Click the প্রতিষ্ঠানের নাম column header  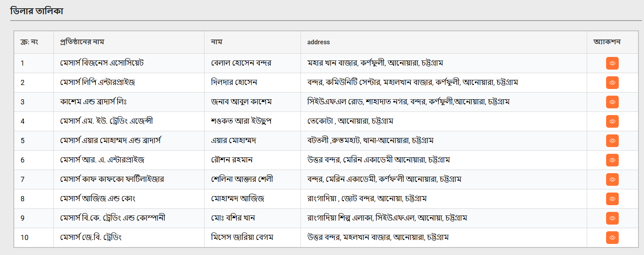(x=82, y=42)
